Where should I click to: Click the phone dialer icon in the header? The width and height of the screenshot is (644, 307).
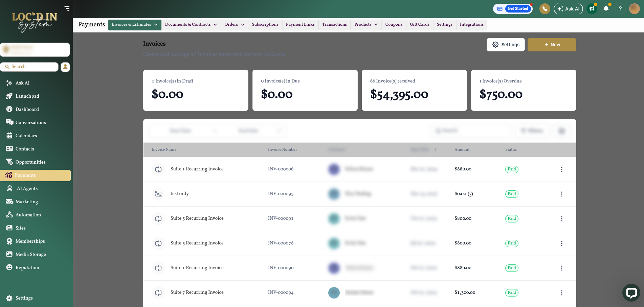545,9
